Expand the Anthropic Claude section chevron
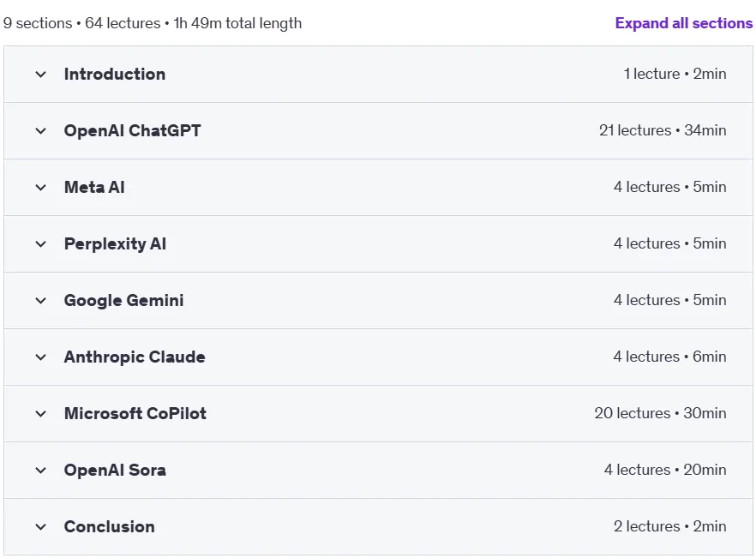Image resolution: width=756 pixels, height=558 pixels. 41,357
